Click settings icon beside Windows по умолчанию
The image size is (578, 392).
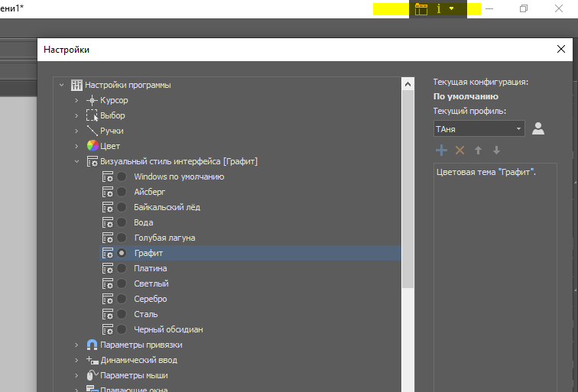coord(108,177)
